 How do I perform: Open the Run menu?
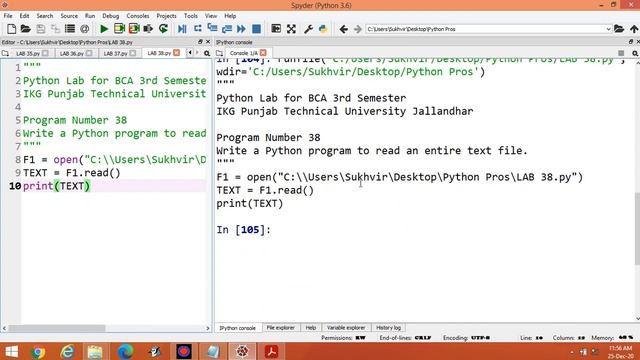90,16
